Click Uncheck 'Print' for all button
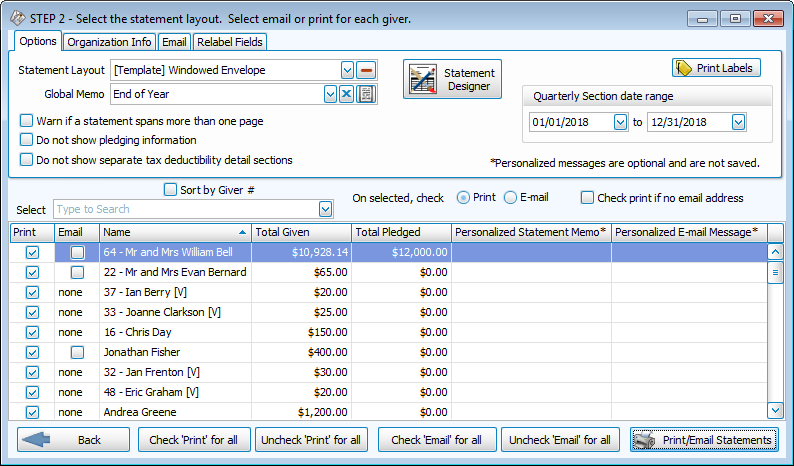This screenshot has height=466, width=794. (312, 440)
